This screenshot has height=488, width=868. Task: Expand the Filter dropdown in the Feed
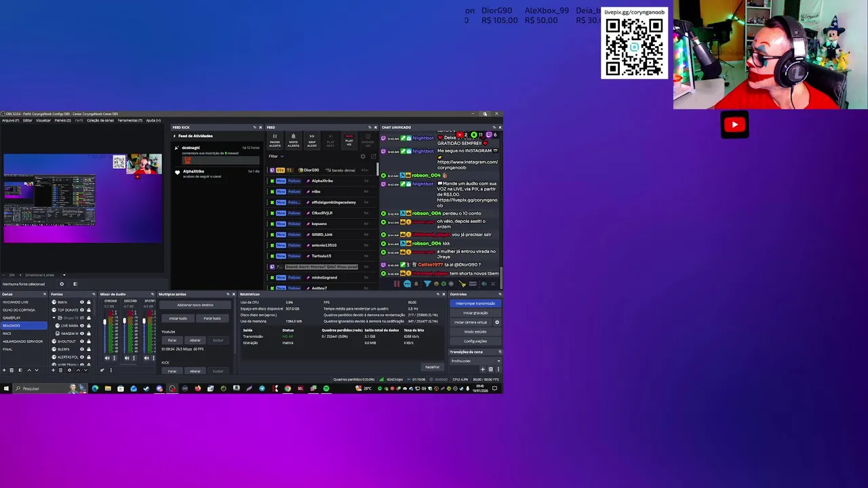[x=276, y=157]
